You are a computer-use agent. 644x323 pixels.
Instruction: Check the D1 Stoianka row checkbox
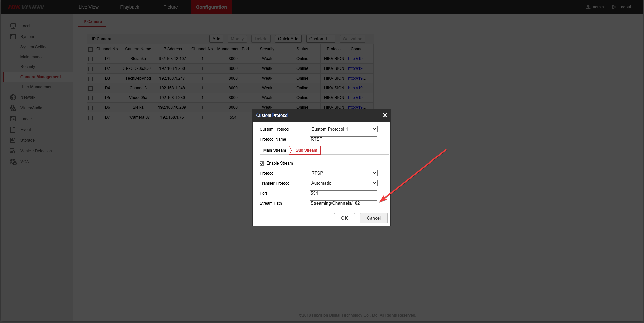[x=90, y=59]
